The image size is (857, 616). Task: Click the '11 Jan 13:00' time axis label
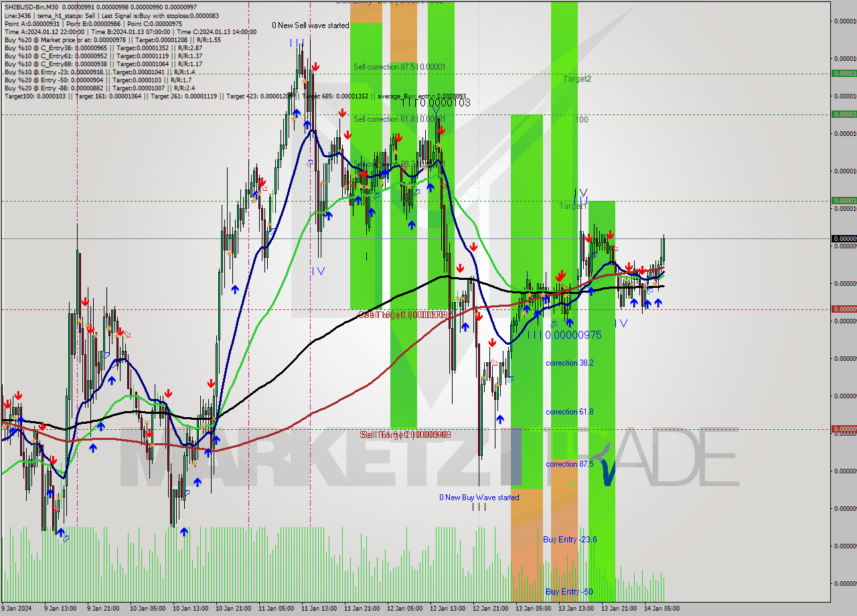pyautogui.click(x=319, y=609)
